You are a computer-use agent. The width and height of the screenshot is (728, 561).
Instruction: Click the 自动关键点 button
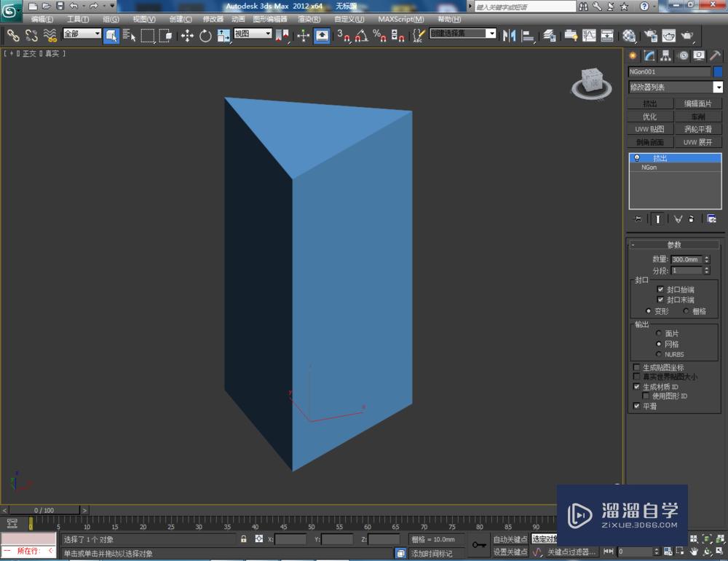tap(510, 539)
